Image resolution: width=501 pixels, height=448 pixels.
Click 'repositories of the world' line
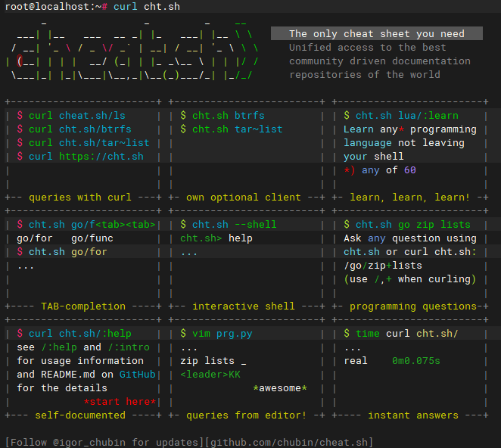365,75
